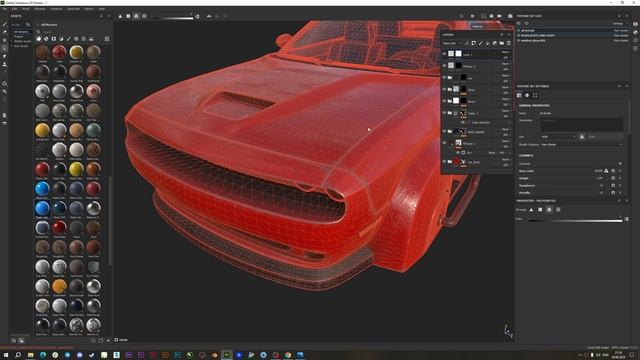Click Color slider in Properties Polygon Fill
Image resolution: width=640 pixels, height=360 pixels.
coord(575,220)
